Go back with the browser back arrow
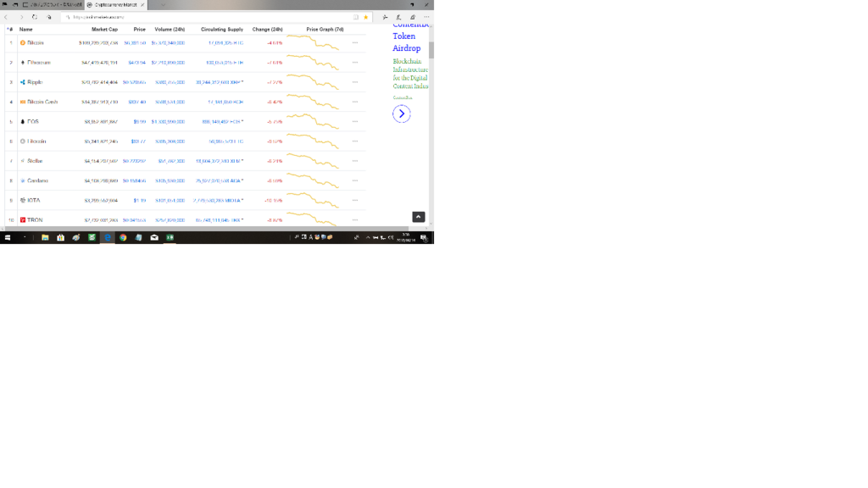Screen dimensions: 868x488 (6, 17)
